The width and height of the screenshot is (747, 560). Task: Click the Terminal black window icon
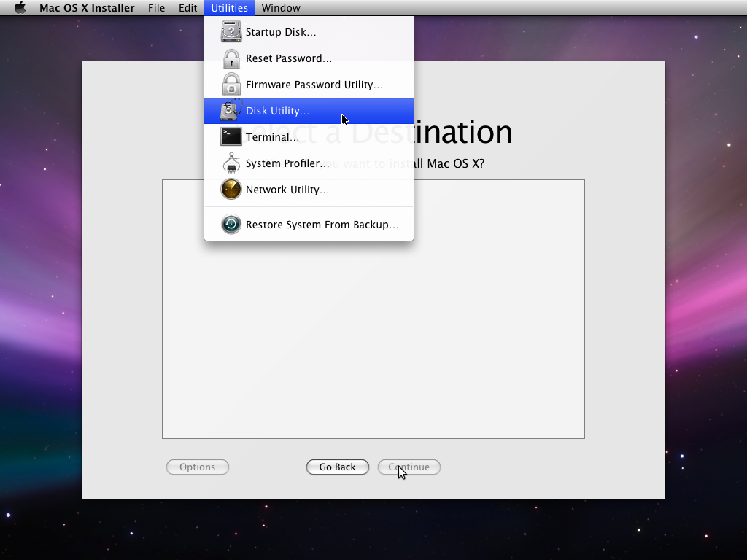pyautogui.click(x=231, y=137)
